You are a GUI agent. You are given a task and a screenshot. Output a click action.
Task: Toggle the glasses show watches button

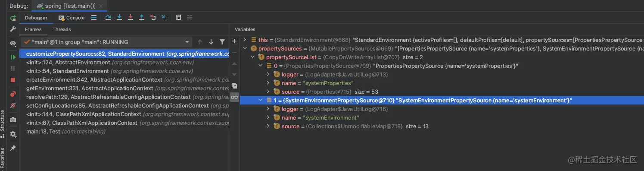tap(234, 98)
